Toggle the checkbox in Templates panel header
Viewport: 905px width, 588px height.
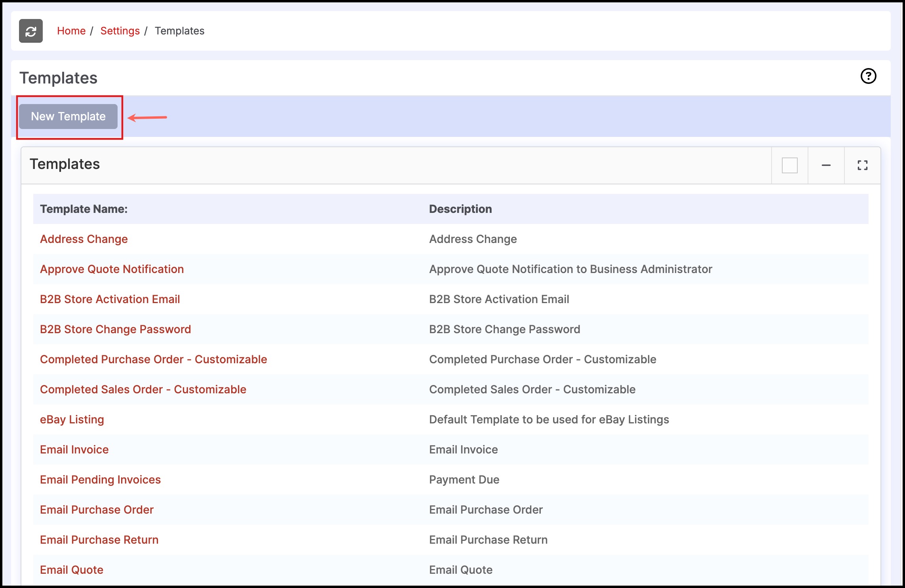point(789,165)
